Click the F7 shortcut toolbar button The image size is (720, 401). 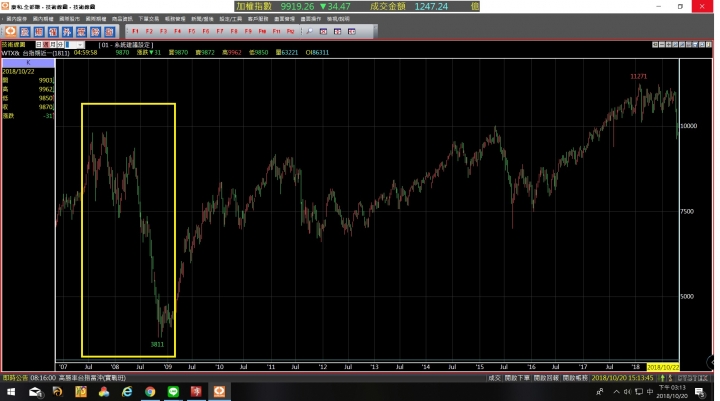(220, 31)
